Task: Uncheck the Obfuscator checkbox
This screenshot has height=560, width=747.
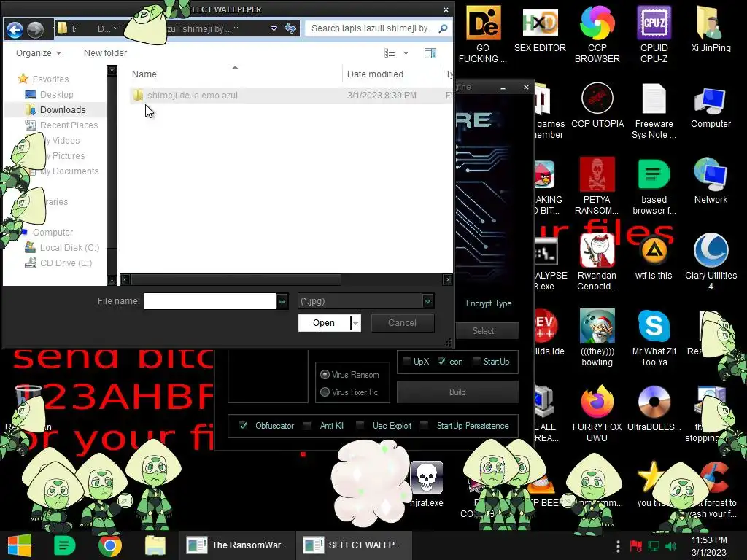Action: click(244, 425)
